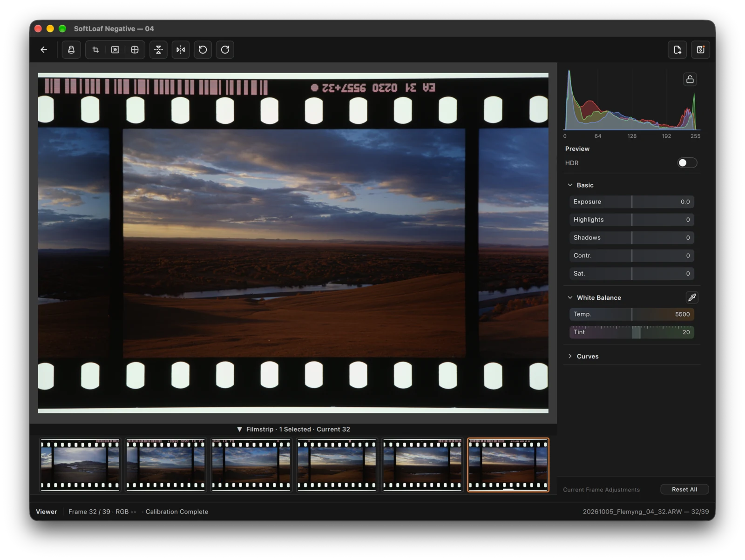Select the second filmstrip thumbnail

pyautogui.click(x=166, y=465)
